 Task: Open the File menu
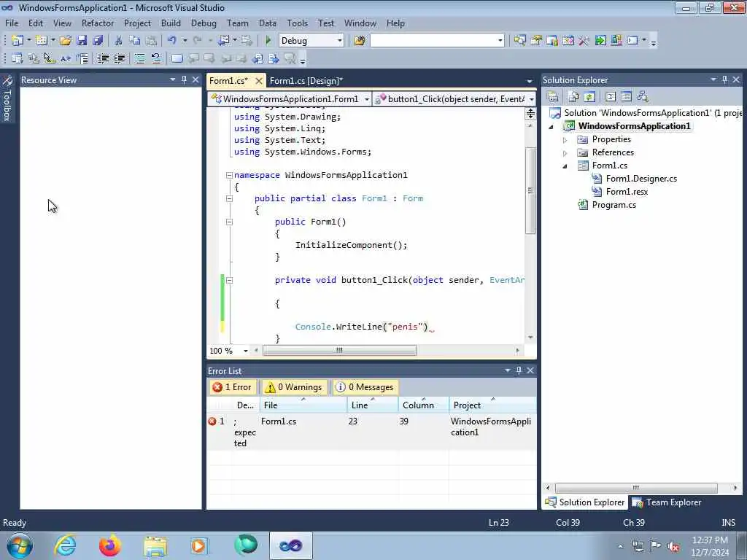coord(12,23)
